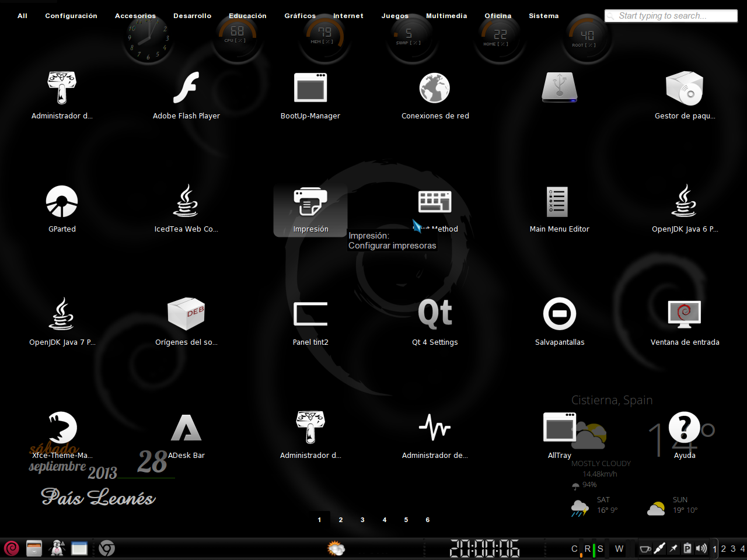Click the weather sun-cloud taskbar icon
This screenshot has height=560, width=747.
click(x=336, y=548)
